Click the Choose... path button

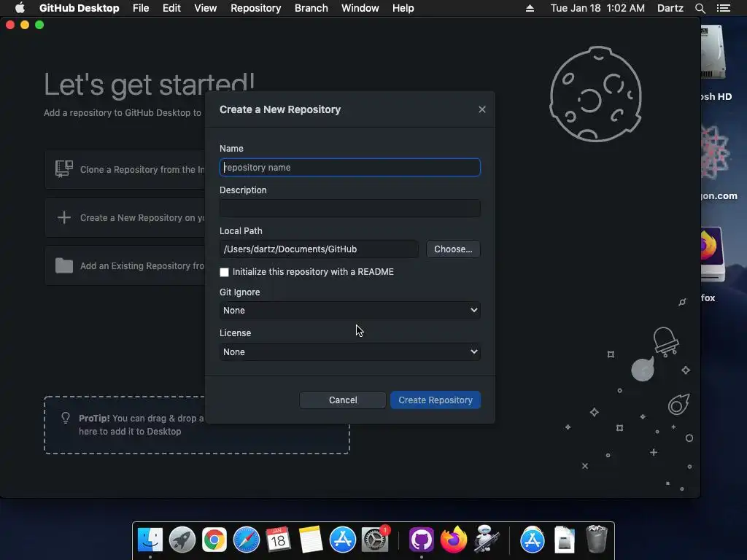click(453, 249)
